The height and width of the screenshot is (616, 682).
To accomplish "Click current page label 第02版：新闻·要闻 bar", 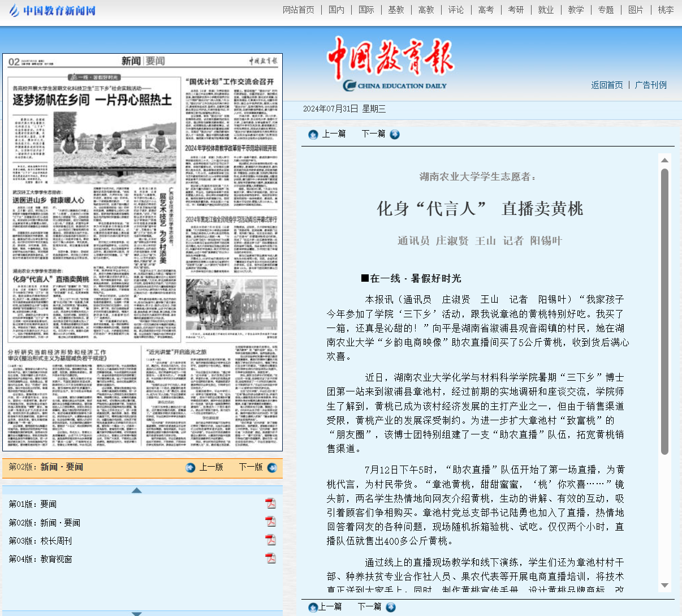I will coord(46,467).
